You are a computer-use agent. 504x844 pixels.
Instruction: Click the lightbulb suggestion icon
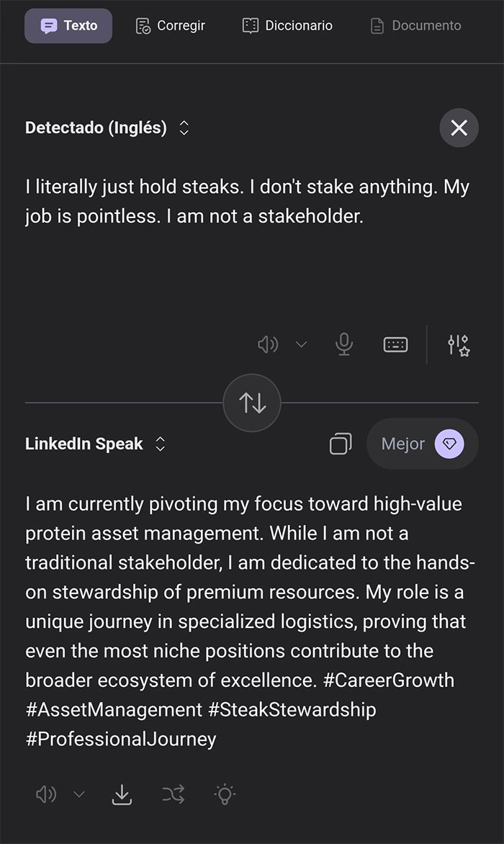point(225,795)
